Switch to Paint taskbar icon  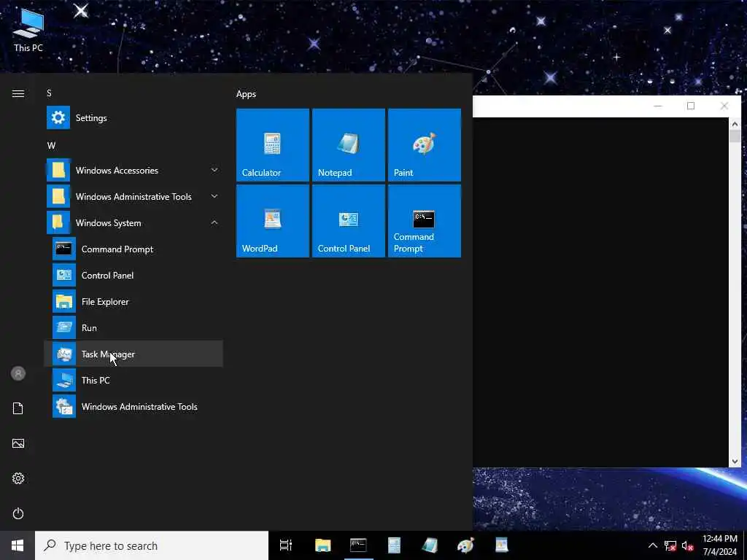(465, 545)
